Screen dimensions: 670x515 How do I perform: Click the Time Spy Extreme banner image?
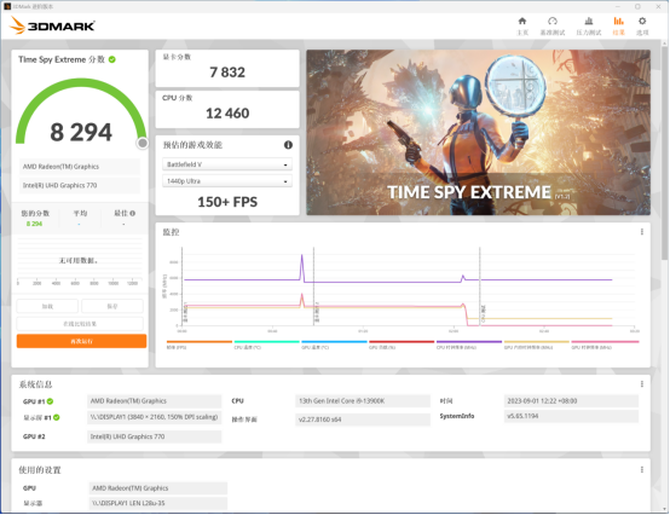[478, 132]
